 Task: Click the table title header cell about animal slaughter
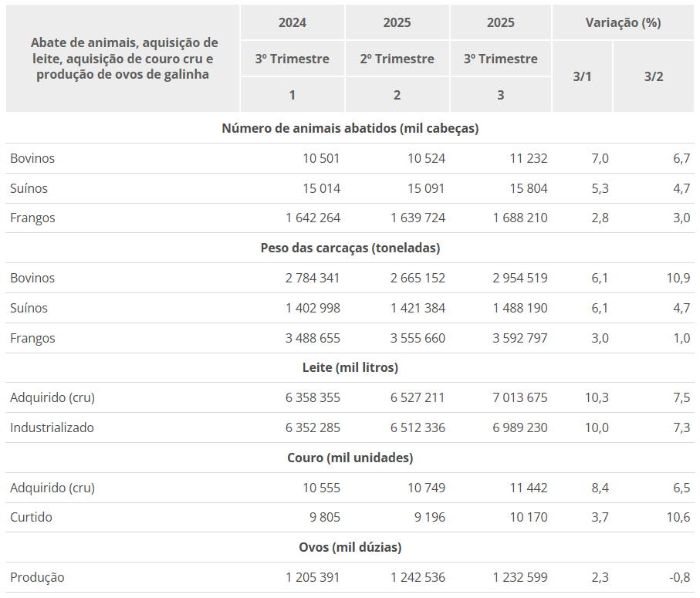click(123, 59)
